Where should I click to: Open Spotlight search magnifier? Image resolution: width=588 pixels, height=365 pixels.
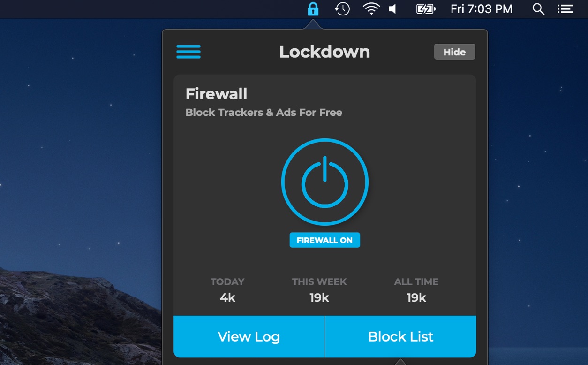coord(539,9)
